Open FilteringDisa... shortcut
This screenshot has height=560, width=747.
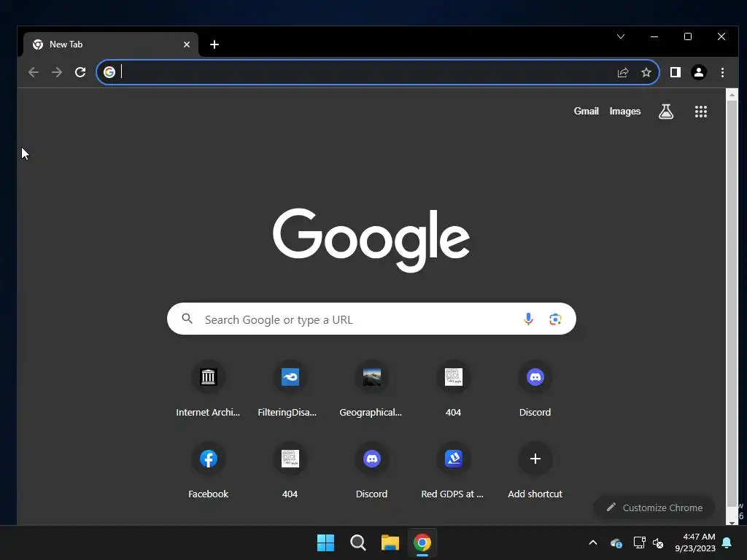point(290,389)
